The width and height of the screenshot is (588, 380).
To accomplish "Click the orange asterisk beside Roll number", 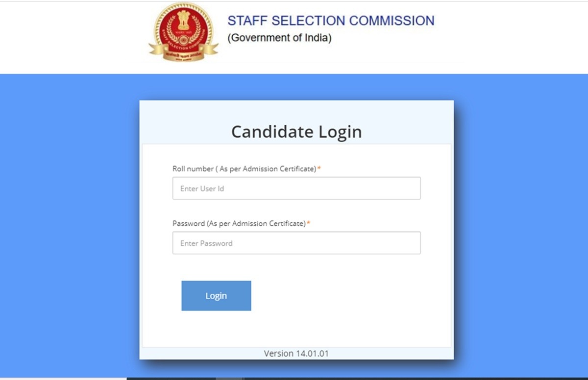I will click(319, 168).
